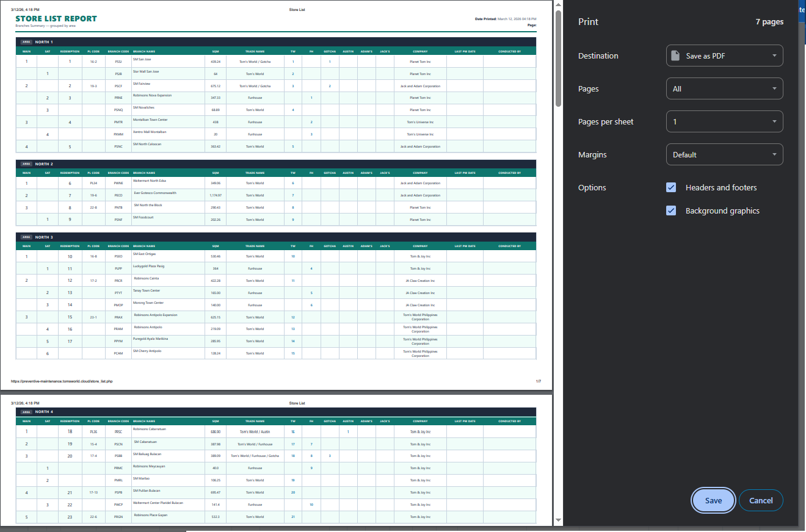Click the 'Background graphics' option label
The height and width of the screenshot is (532, 806).
tap(722, 210)
